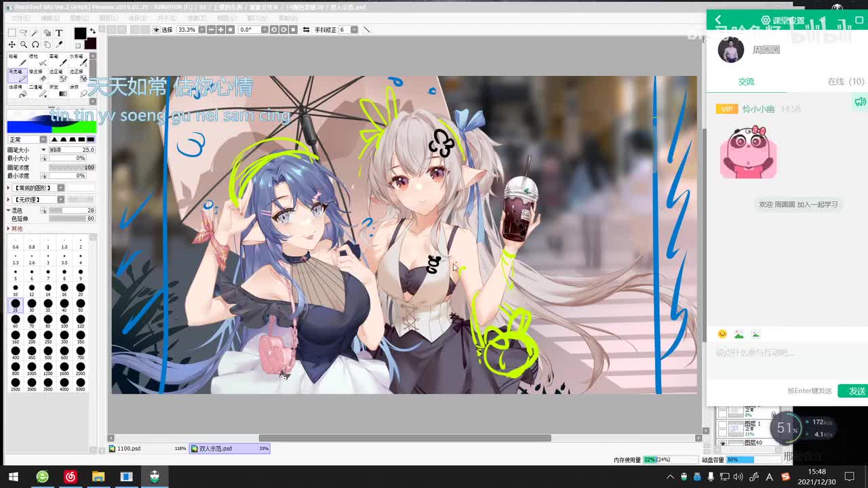The height and width of the screenshot is (488, 868).
Task: Select the rotate canvas tool
Action: [x=35, y=45]
